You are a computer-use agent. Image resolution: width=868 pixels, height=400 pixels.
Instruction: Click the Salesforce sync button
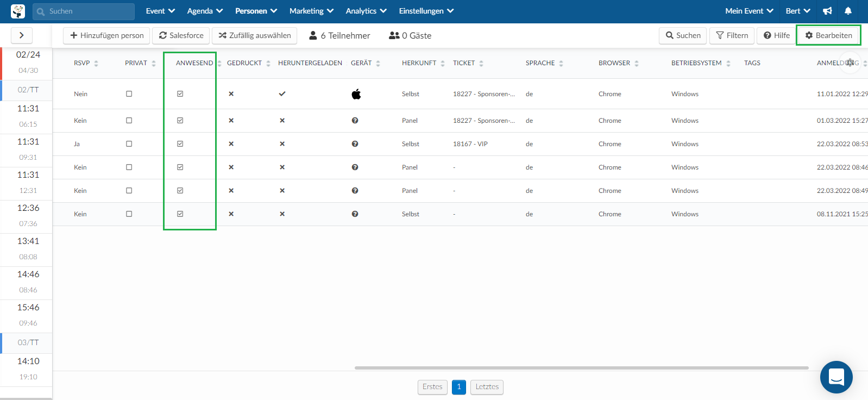181,35
